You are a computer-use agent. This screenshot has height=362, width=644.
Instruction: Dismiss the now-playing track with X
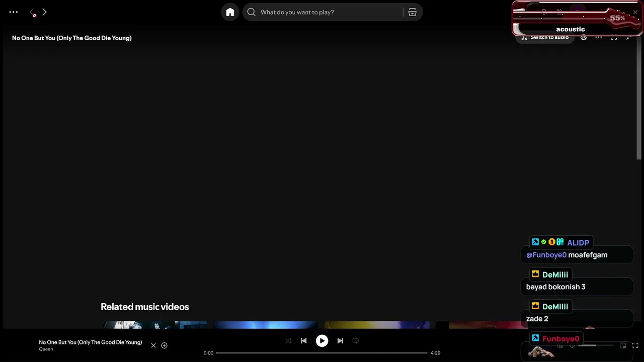[153, 345]
